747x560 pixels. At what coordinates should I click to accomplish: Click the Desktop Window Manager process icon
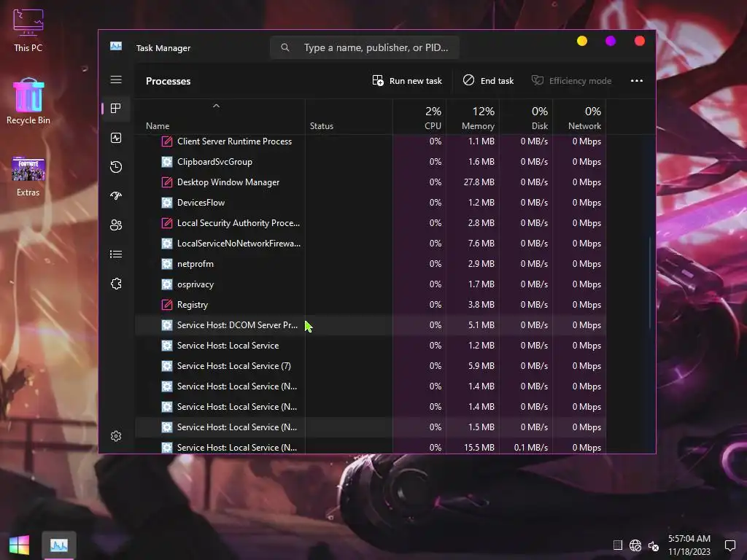coord(167,182)
